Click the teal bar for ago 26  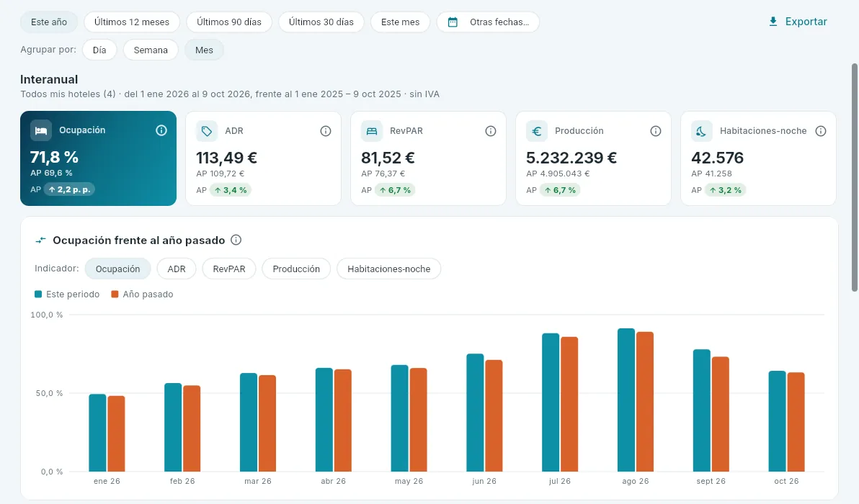(626, 400)
